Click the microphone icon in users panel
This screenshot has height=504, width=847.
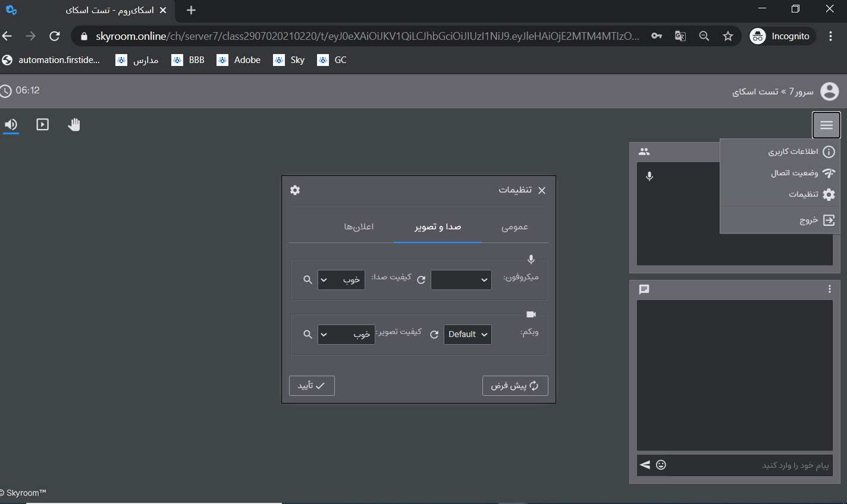click(650, 176)
